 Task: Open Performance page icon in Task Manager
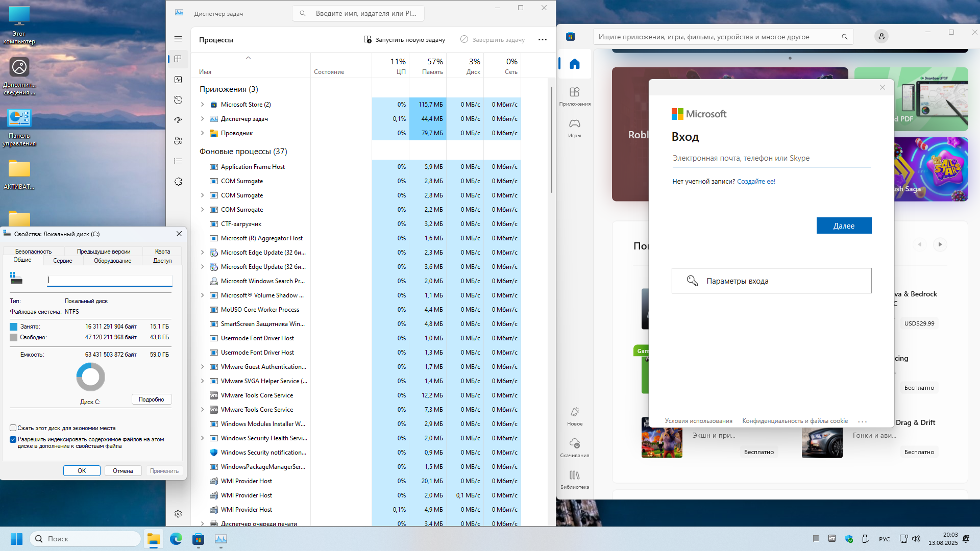[178, 80]
